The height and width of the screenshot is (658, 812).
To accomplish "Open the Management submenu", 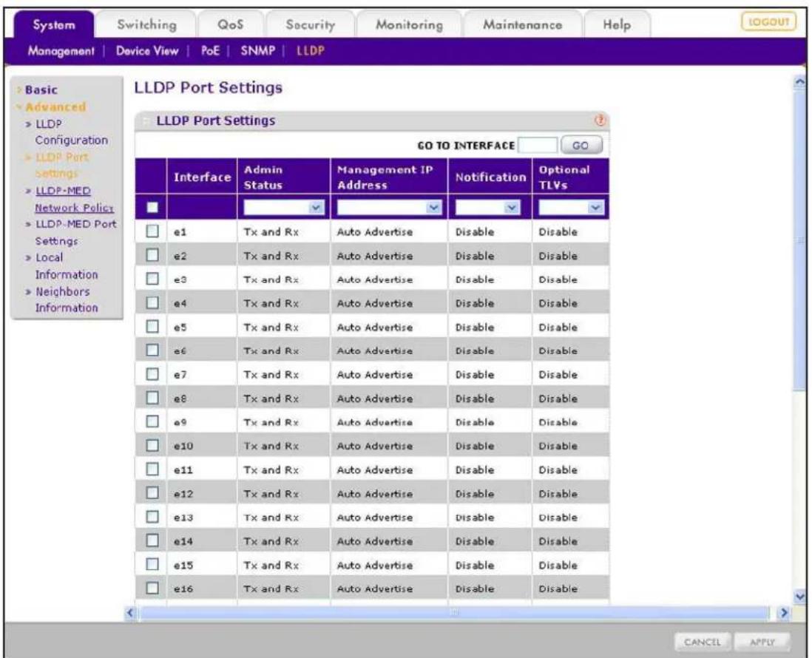I will pos(61,51).
